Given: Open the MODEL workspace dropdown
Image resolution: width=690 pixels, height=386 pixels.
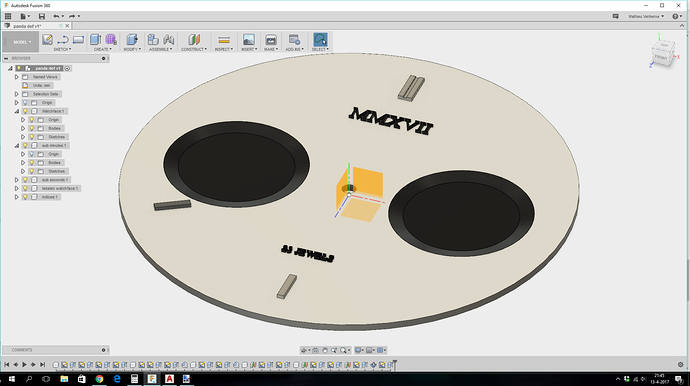Looking at the screenshot, I should pyautogui.click(x=20, y=42).
